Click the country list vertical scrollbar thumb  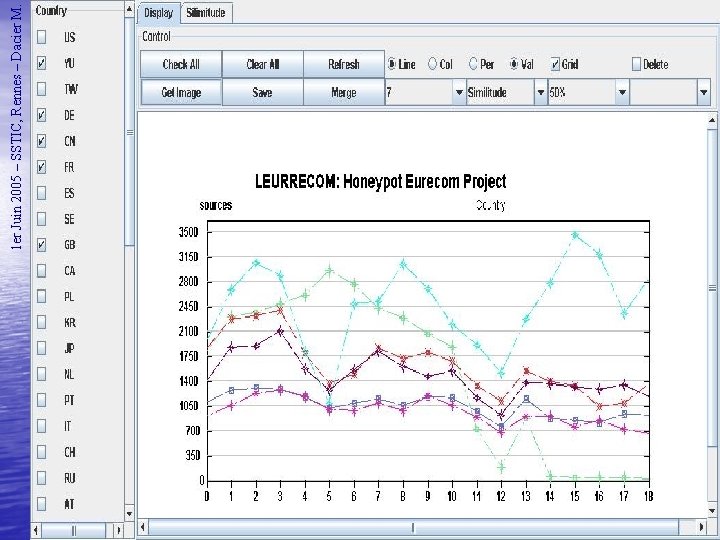coord(129,132)
